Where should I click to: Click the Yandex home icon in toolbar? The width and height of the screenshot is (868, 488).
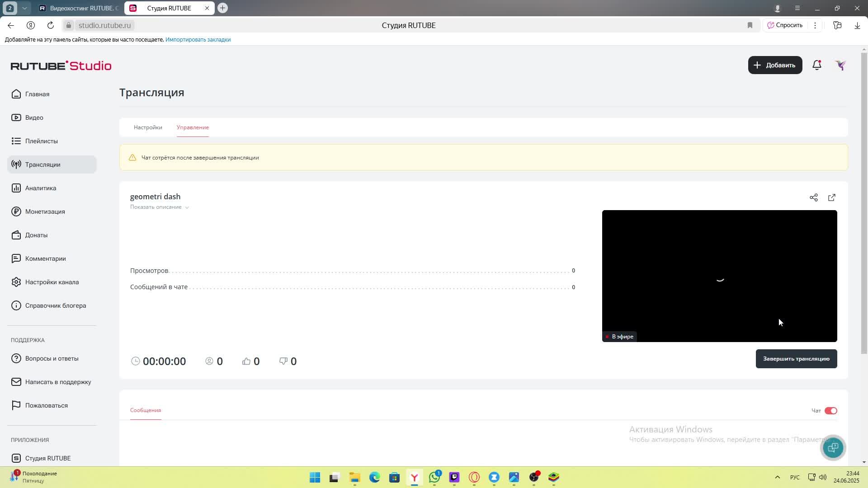tap(31, 25)
